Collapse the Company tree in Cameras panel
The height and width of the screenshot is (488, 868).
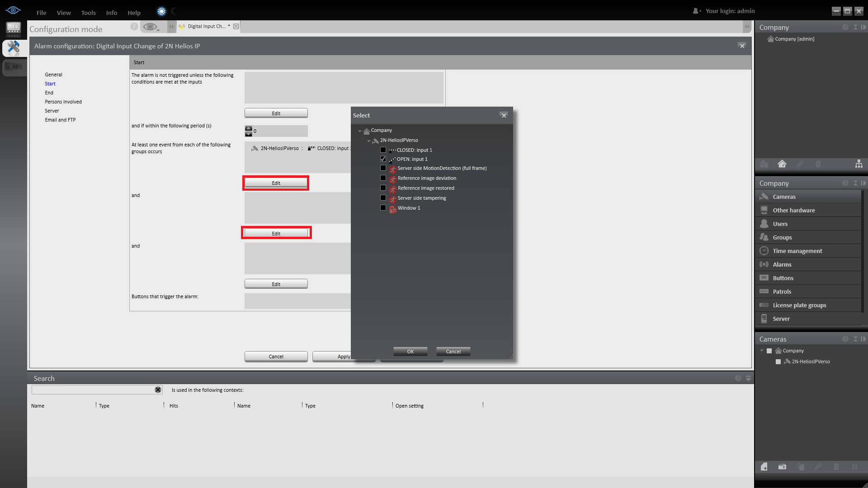(x=762, y=351)
